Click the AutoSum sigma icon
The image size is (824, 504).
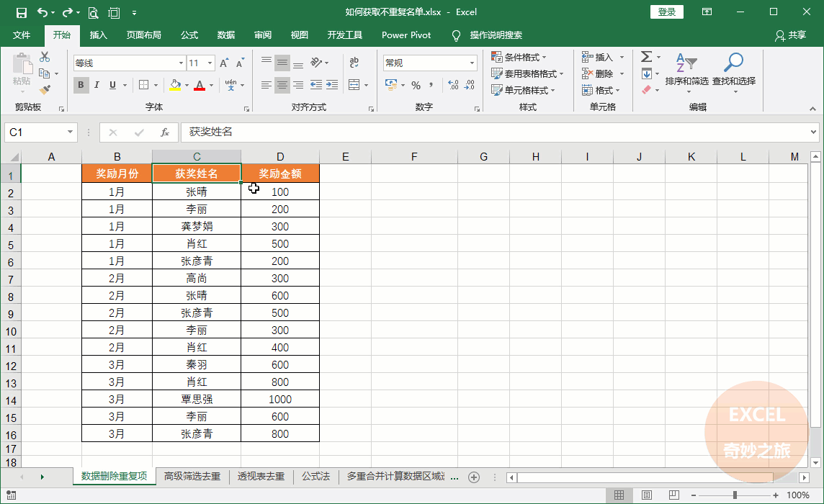[x=646, y=57]
